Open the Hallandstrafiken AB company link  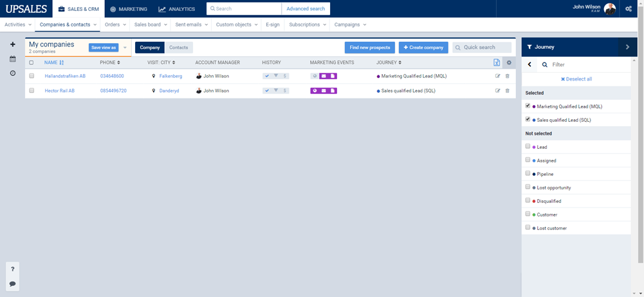(x=65, y=76)
